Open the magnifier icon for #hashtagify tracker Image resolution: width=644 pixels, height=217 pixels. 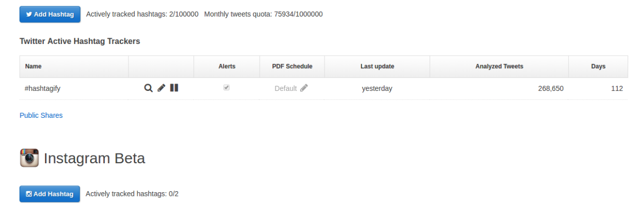[x=148, y=88]
